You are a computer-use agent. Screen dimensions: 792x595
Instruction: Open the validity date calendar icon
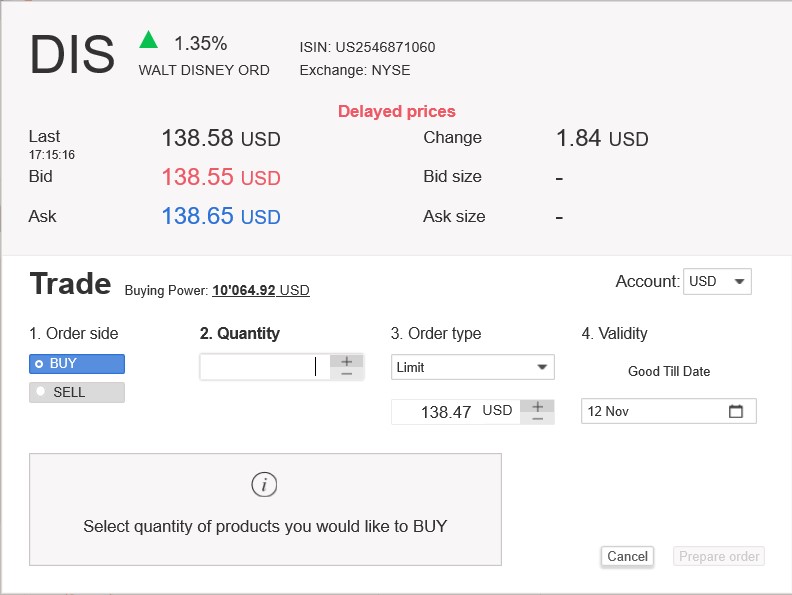point(736,411)
